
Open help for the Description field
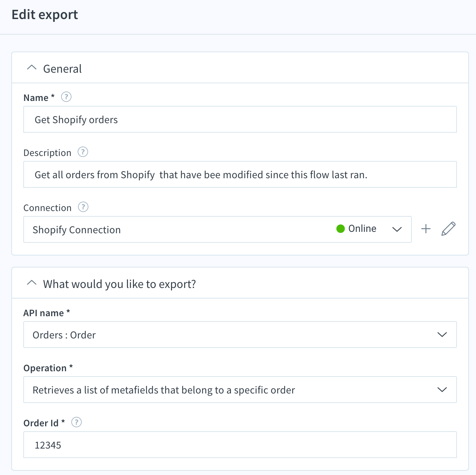83,152
